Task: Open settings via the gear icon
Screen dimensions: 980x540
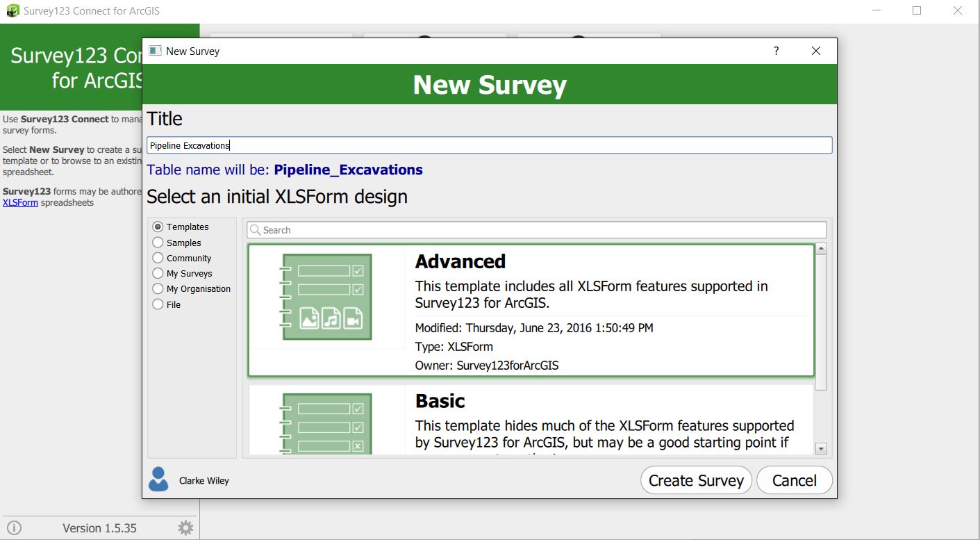Action: 185,528
